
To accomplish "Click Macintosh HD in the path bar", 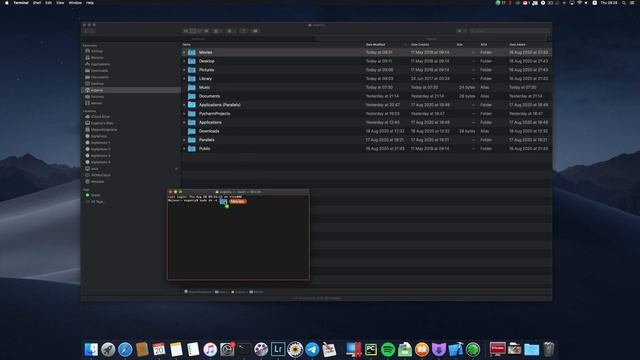I will coord(198,292).
